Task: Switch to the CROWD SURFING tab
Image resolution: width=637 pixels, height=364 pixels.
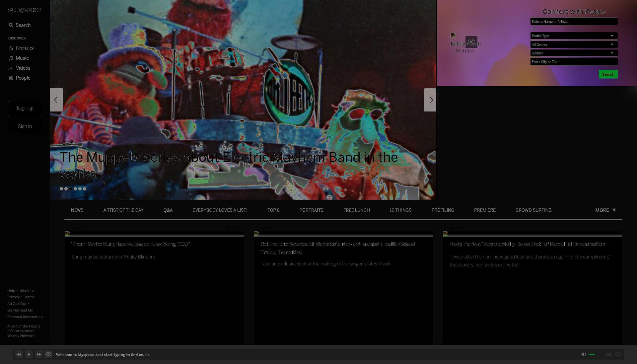Action: pos(533,210)
